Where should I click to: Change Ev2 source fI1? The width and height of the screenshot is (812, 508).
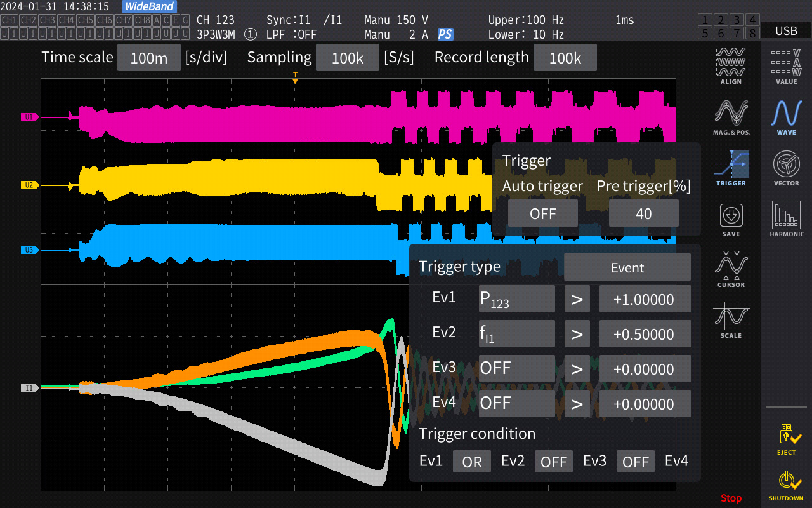click(x=517, y=333)
